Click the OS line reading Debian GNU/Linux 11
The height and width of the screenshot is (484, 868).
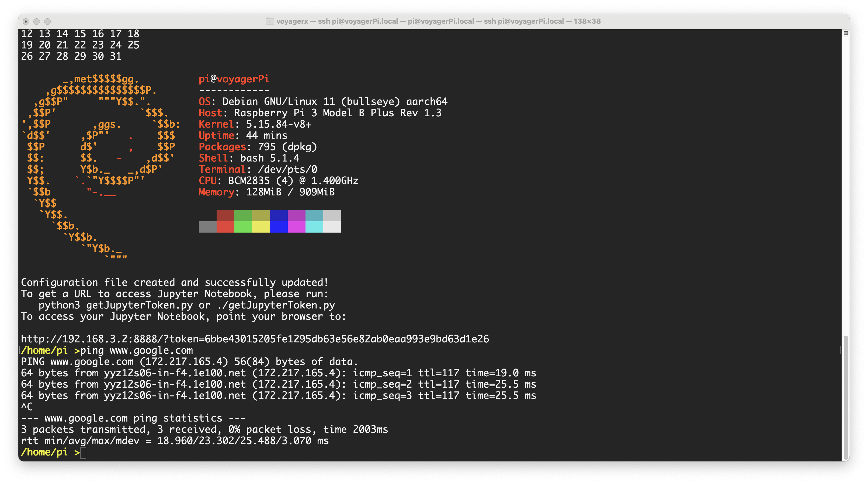[x=323, y=101]
